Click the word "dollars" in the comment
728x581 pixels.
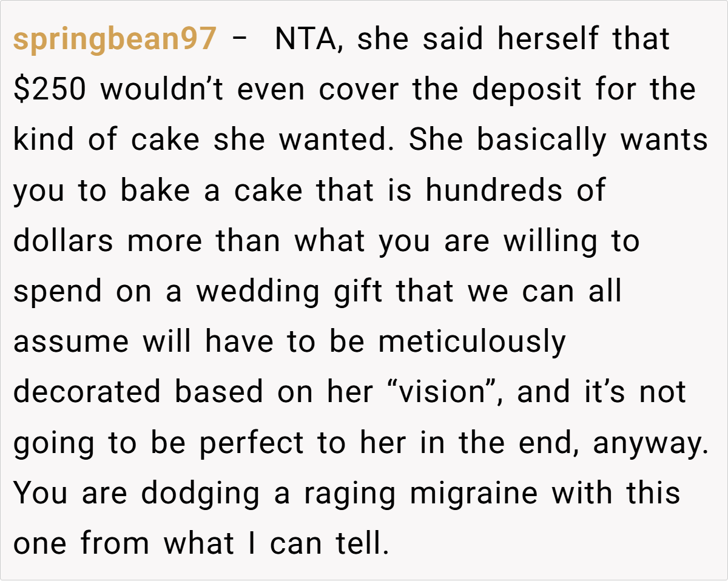pos(63,241)
